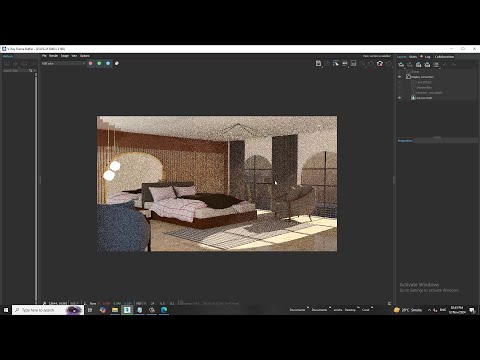Click the Save image icon

click(x=318, y=63)
